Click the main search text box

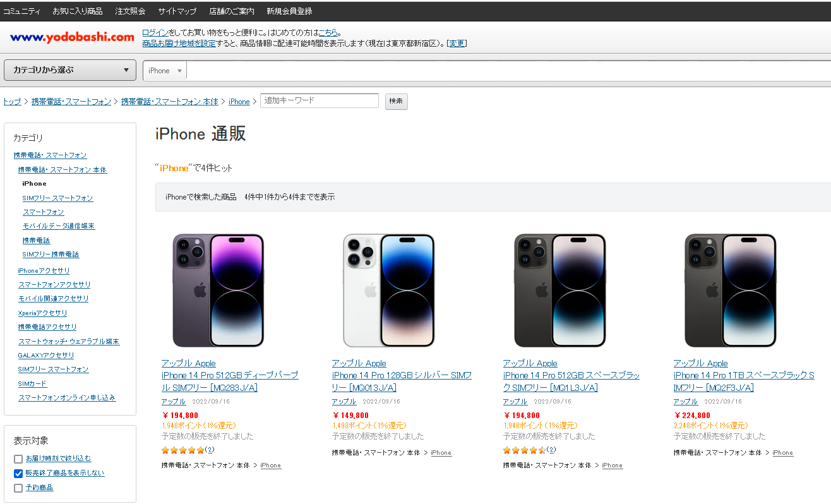(505, 71)
